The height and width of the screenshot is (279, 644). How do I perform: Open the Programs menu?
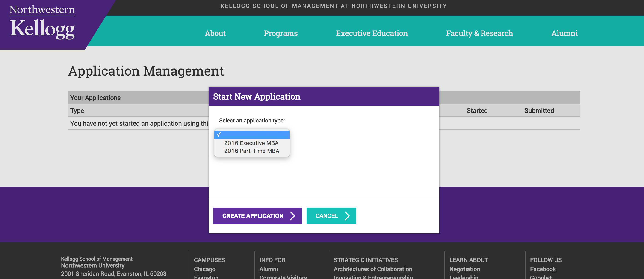[x=281, y=33]
